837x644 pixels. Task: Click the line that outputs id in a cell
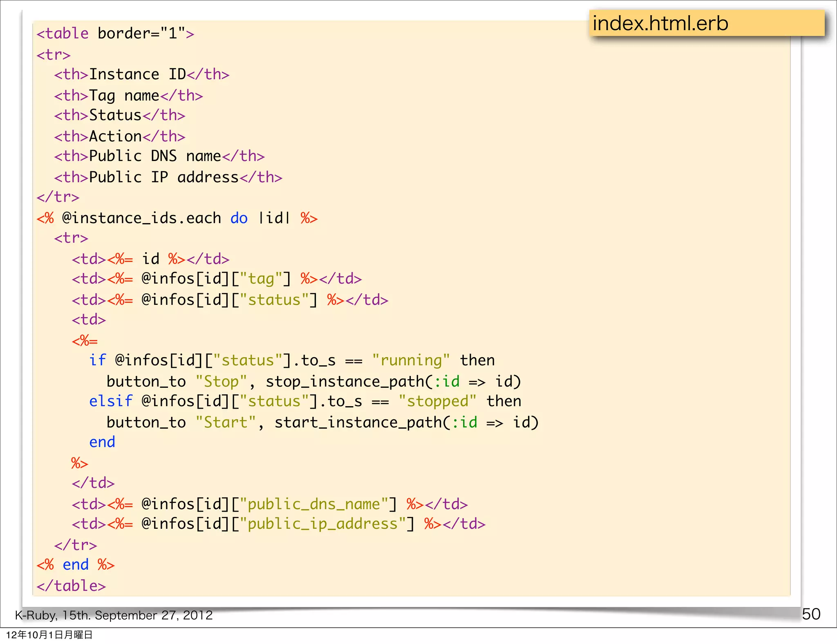click(150, 259)
